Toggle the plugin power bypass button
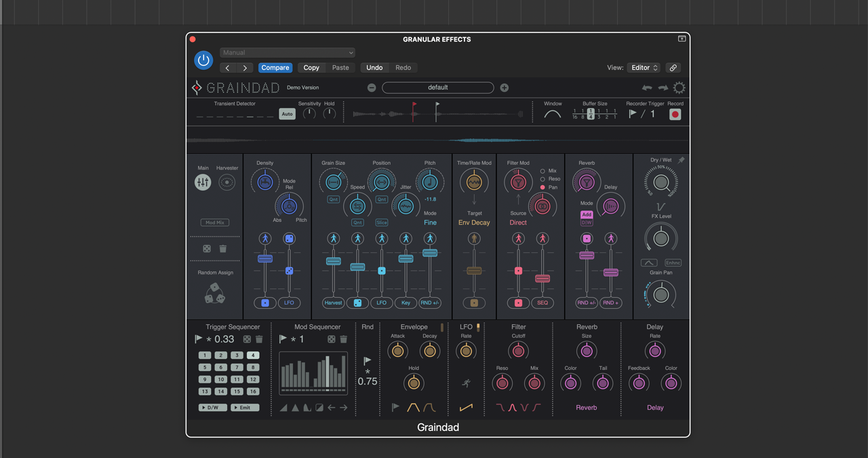 203,60
